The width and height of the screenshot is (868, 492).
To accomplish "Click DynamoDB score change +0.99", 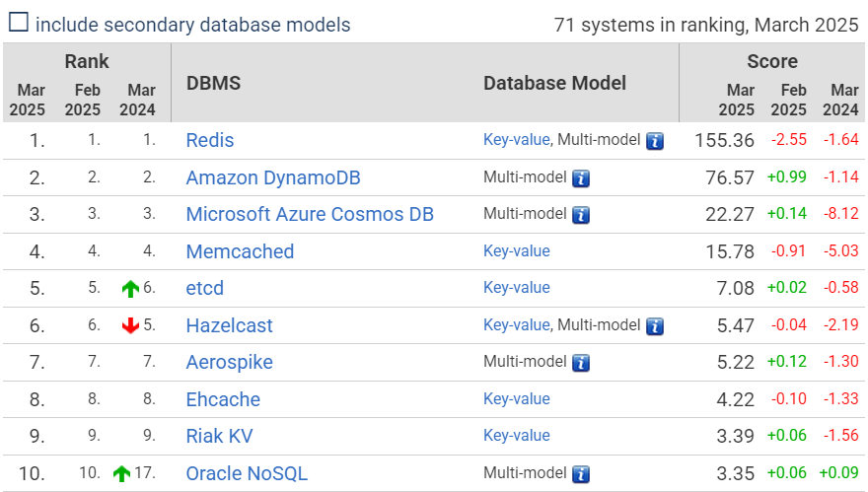I will pos(787,177).
